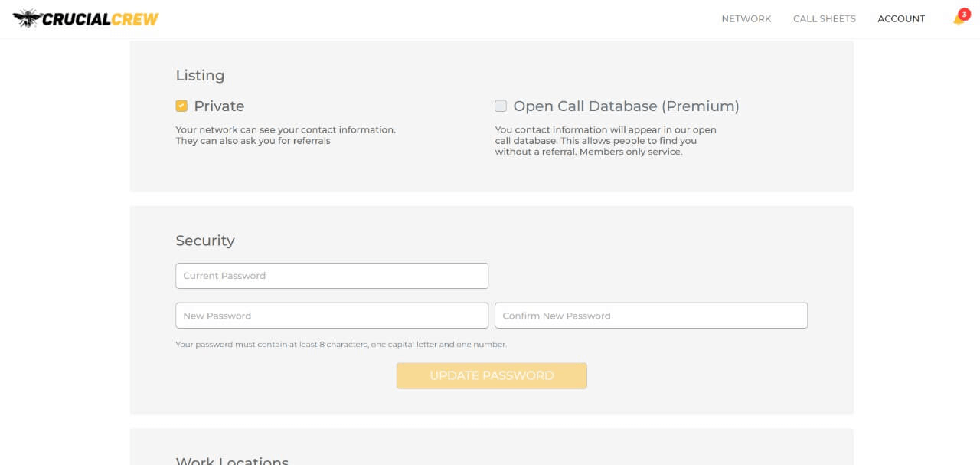Select the Account nav item

pos(900,18)
